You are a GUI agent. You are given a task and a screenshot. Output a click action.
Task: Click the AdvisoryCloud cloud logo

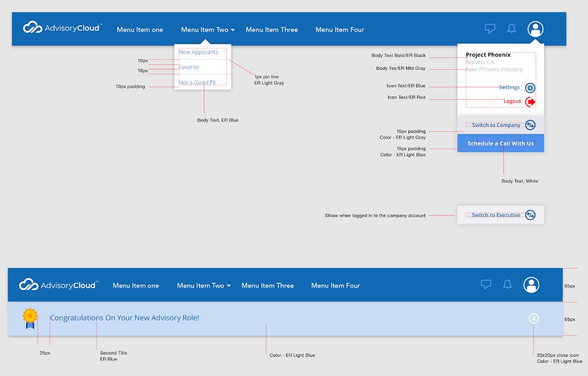[32, 26]
